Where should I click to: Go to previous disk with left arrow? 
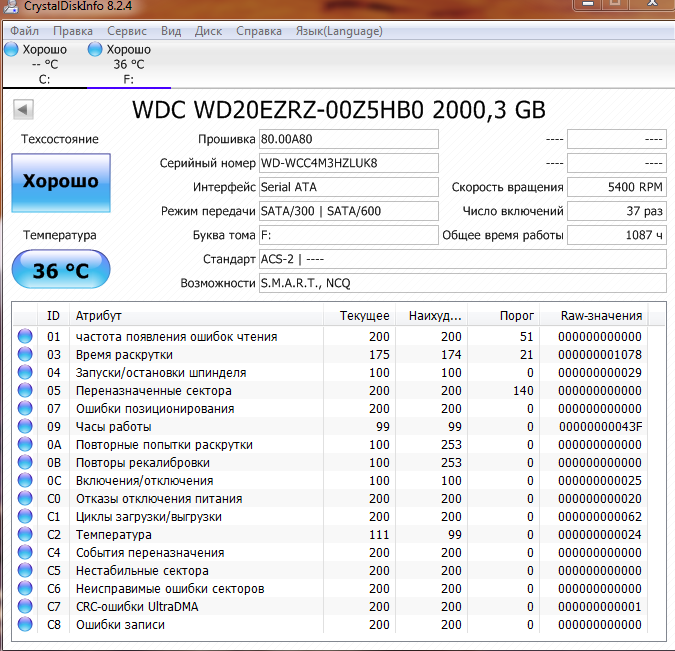click(23, 109)
